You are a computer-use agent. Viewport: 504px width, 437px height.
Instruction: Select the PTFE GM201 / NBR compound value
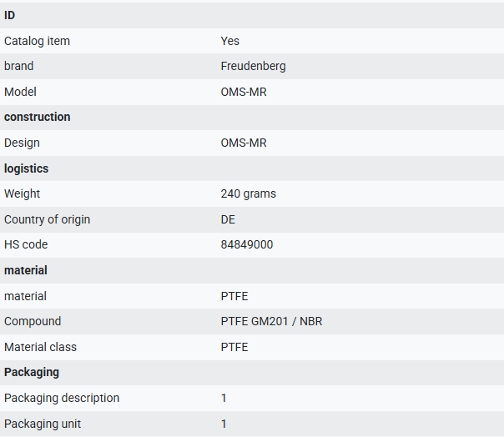[x=271, y=321]
